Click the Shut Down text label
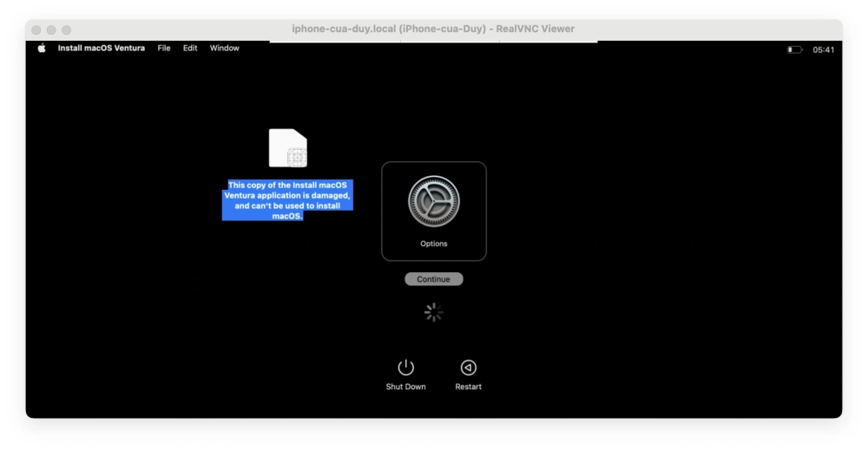The height and width of the screenshot is (450, 868). [405, 387]
